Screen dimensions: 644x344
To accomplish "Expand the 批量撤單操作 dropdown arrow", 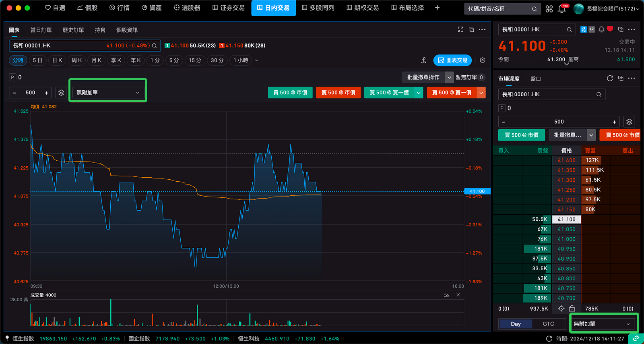I will coord(449,77).
